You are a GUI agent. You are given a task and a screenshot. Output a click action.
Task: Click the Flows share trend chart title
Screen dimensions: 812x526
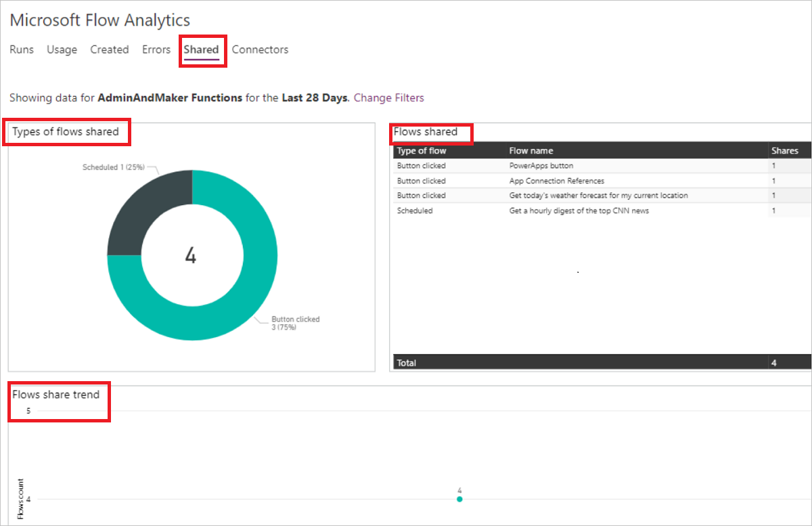(56, 395)
